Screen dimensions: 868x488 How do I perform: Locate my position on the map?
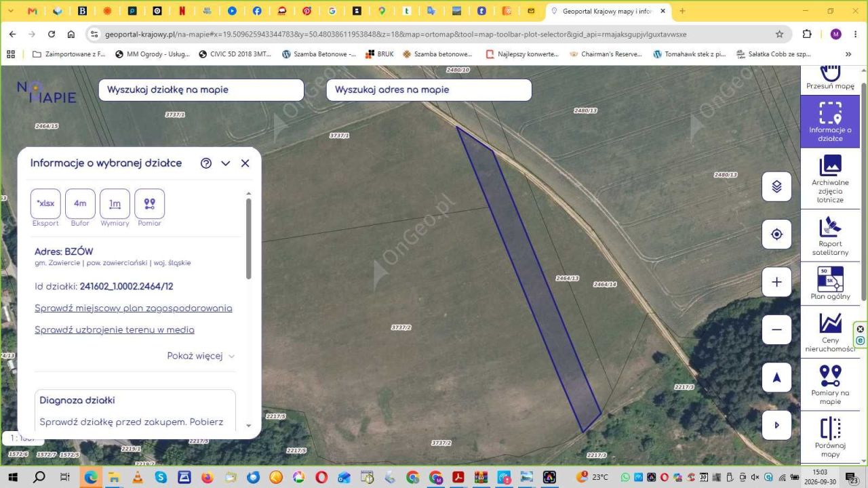pyautogui.click(x=776, y=235)
